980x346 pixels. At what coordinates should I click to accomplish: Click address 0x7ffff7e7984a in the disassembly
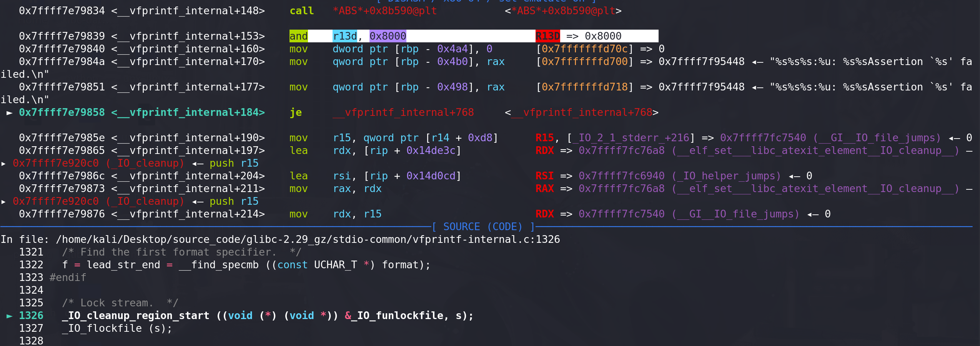pos(62,62)
